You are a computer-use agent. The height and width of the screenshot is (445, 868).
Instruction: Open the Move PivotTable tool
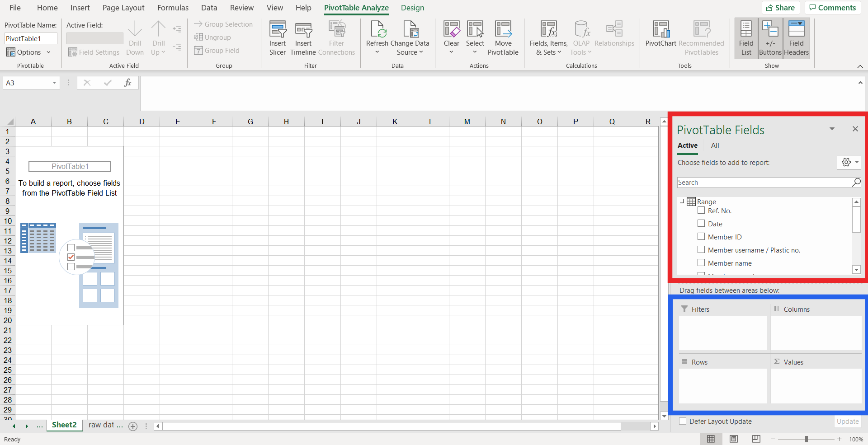point(503,30)
